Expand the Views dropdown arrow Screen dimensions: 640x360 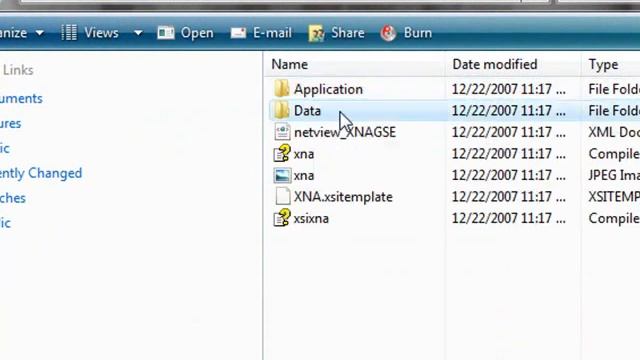tap(138, 33)
